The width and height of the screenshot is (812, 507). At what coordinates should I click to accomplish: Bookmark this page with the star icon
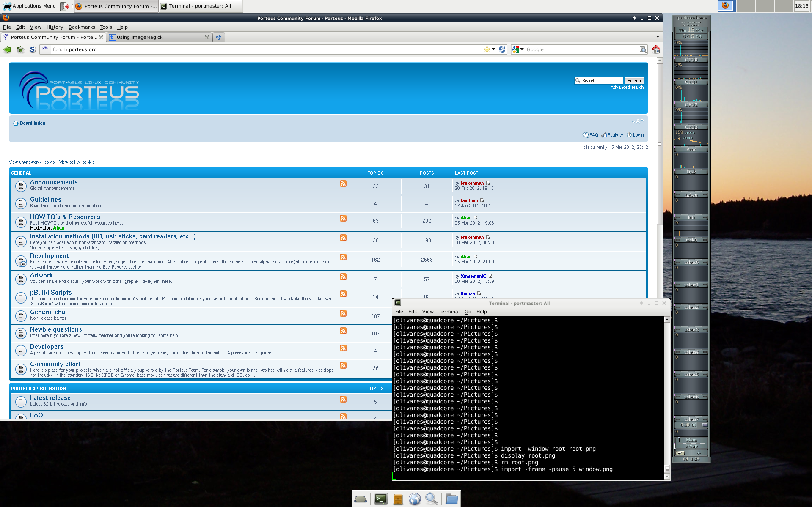tap(487, 49)
